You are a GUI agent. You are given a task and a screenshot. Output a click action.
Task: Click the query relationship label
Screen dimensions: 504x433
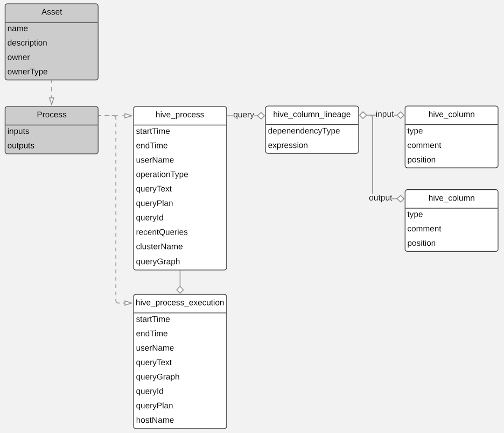(243, 115)
